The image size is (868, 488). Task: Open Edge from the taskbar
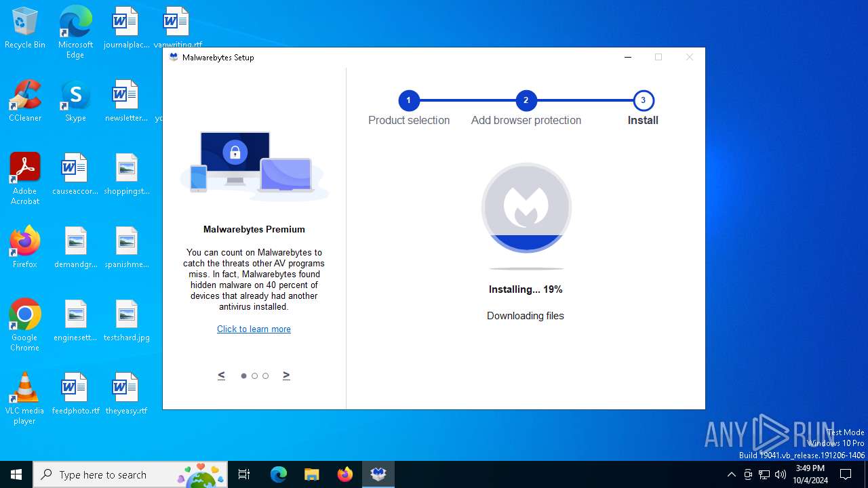tap(279, 474)
